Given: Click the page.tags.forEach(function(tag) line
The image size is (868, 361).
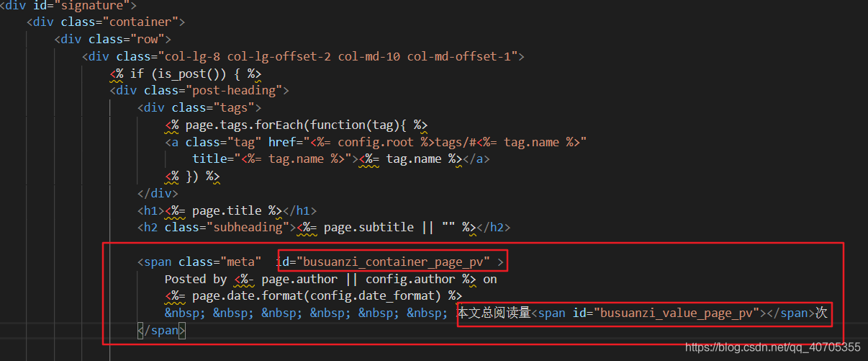Looking at the screenshot, I should [x=297, y=125].
